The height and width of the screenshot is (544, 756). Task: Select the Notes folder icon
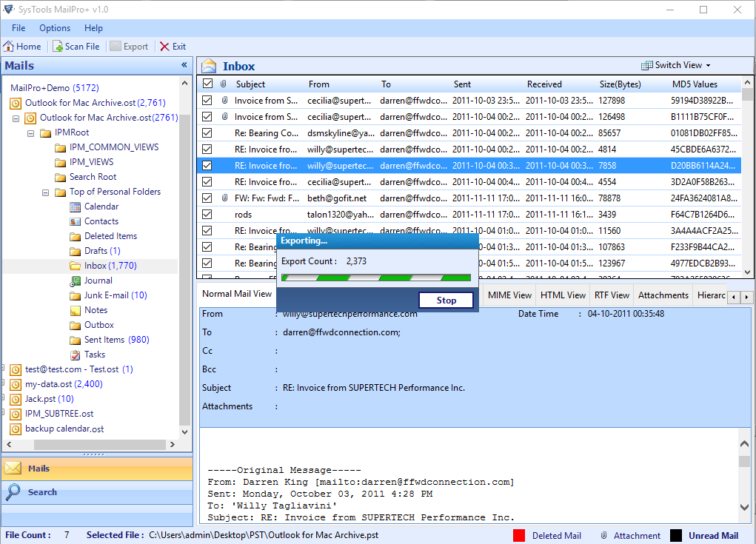click(x=76, y=310)
